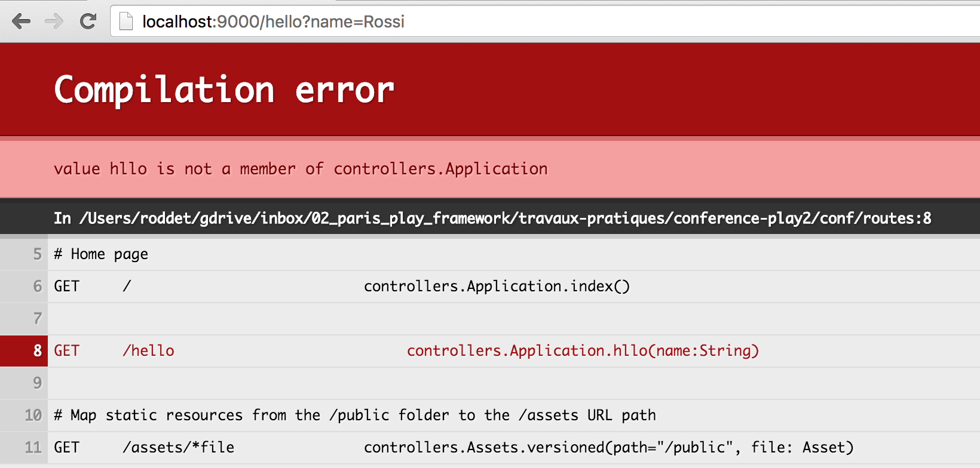Click the "# Map static resources" comment
The width and height of the screenshot is (980, 468).
tap(355, 415)
